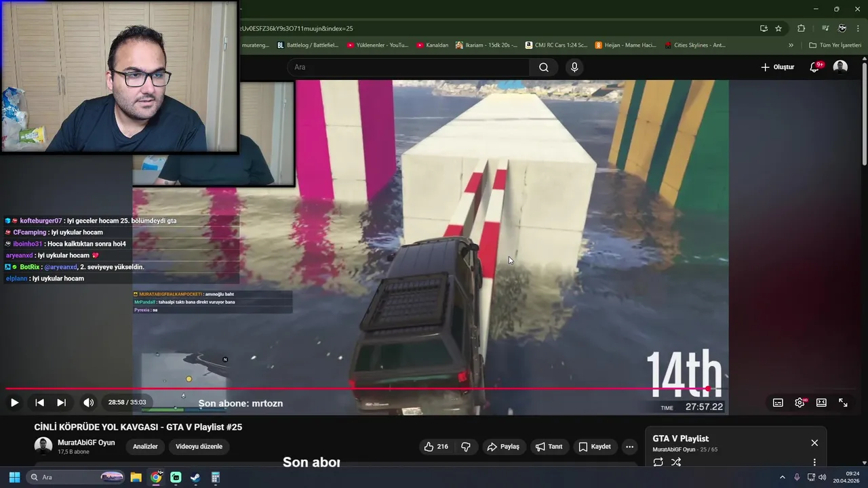Submit search with the magnifier button
The height and width of the screenshot is (488, 868).
[x=544, y=67]
